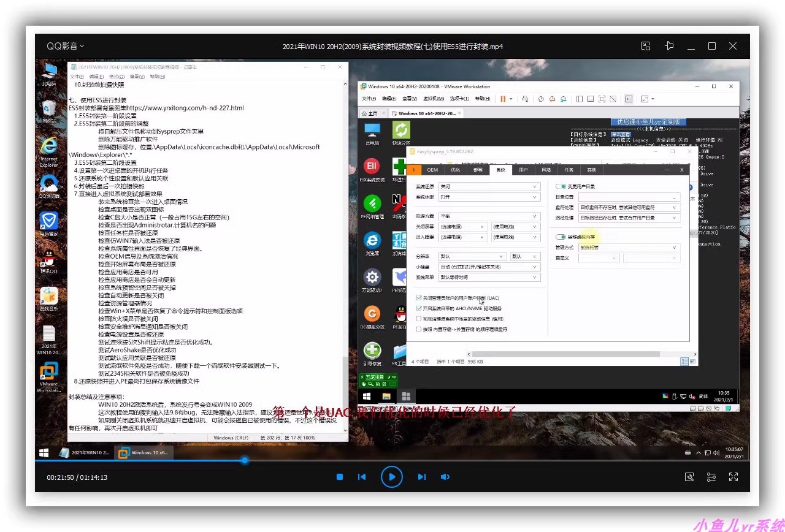This screenshot has height=532, width=785.
Task: Switch to the 任务 tab in EasySysprep
Action: [569, 170]
